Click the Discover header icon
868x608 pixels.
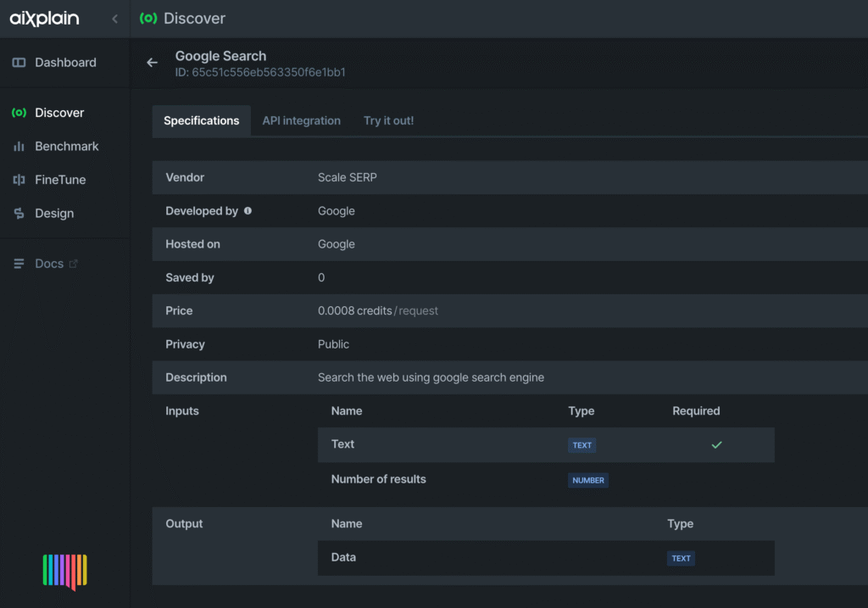(x=147, y=19)
